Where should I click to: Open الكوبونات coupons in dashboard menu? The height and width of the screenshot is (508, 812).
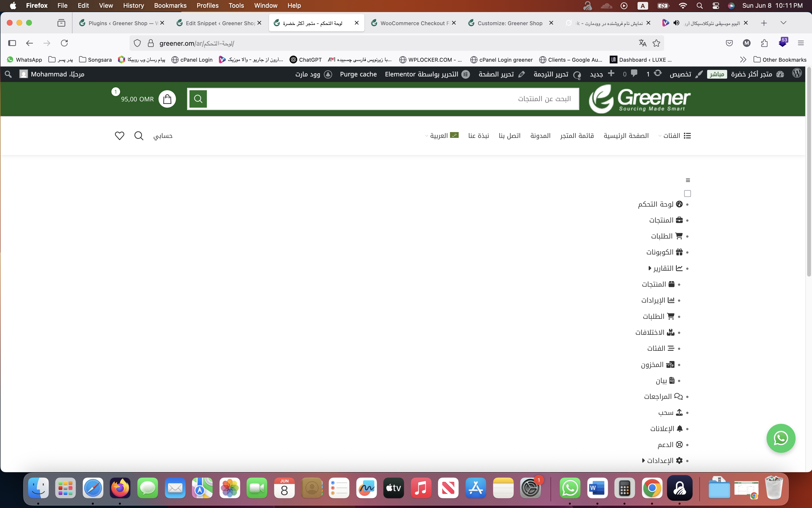coord(665,252)
